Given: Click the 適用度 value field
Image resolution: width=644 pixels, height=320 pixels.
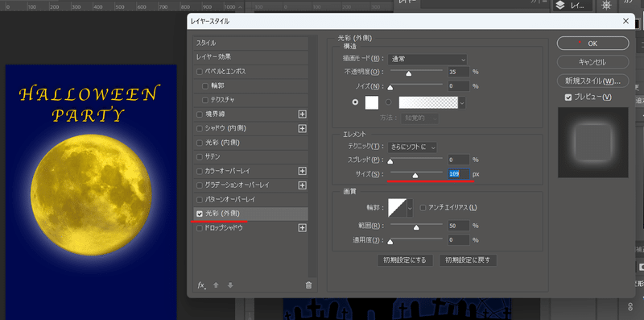Looking at the screenshot, I should (459, 239).
